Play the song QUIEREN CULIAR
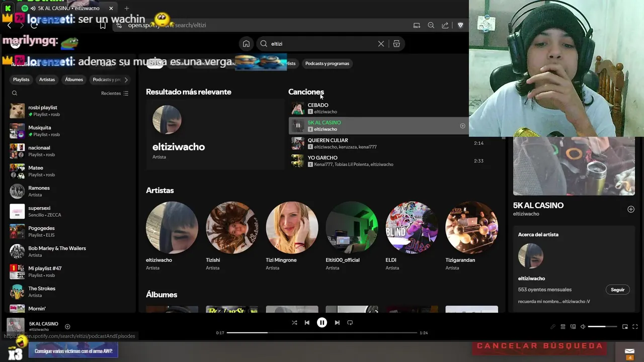 (298, 143)
